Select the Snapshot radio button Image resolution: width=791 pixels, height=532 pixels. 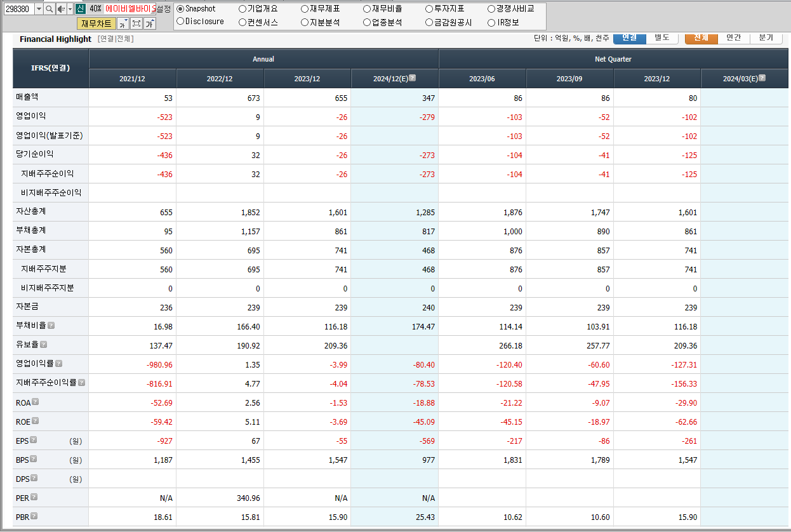coord(180,9)
